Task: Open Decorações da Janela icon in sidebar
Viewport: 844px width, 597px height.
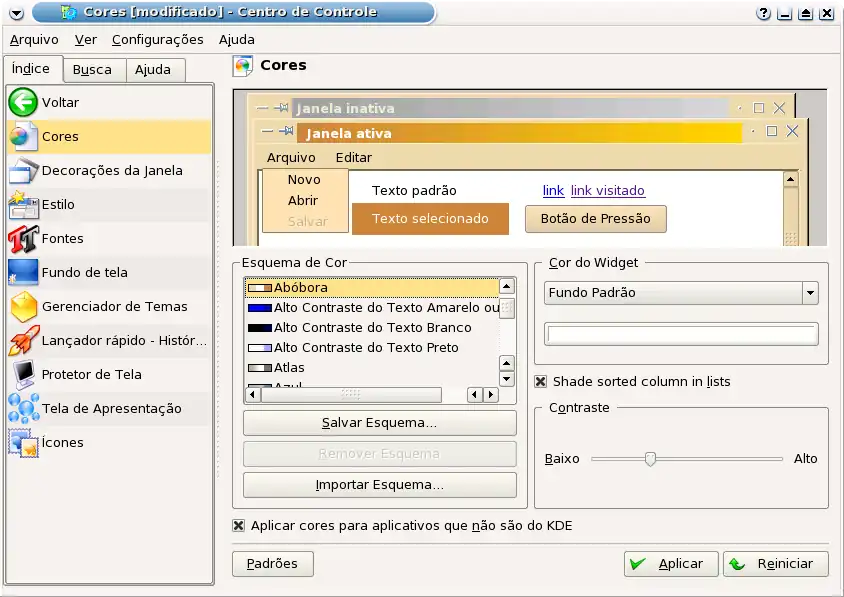Action: (x=23, y=170)
